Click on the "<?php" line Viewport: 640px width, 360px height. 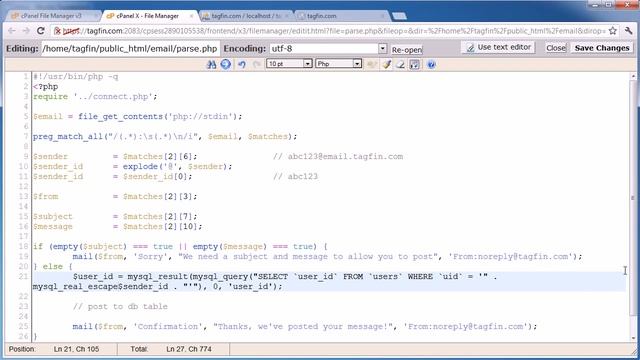[x=46, y=87]
